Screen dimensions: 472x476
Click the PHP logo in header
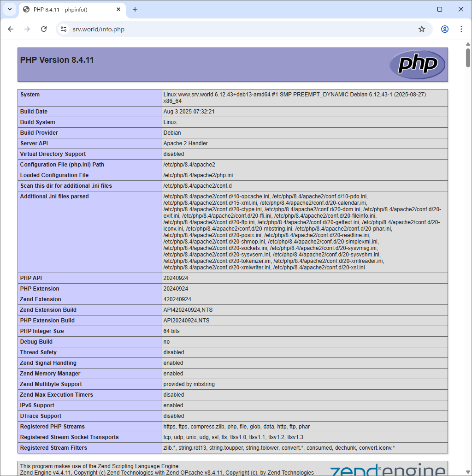tap(417, 65)
